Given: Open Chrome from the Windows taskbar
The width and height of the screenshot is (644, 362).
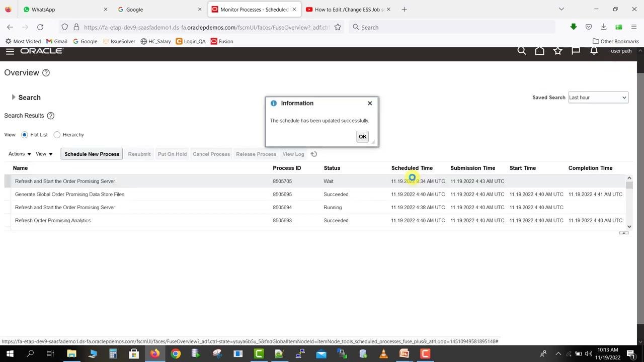Looking at the screenshot, I should pyautogui.click(x=176, y=354).
